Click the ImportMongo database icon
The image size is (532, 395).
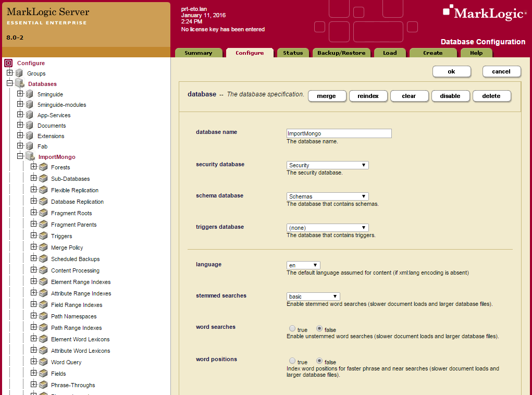tap(30, 156)
